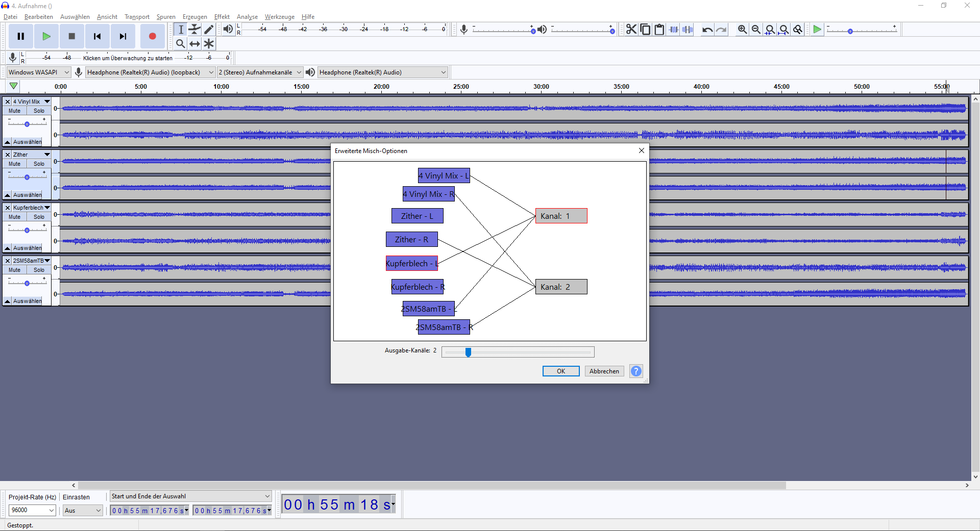The width and height of the screenshot is (980, 531).
Task: Mute the 4 Vinyl Mix track
Action: coord(15,111)
